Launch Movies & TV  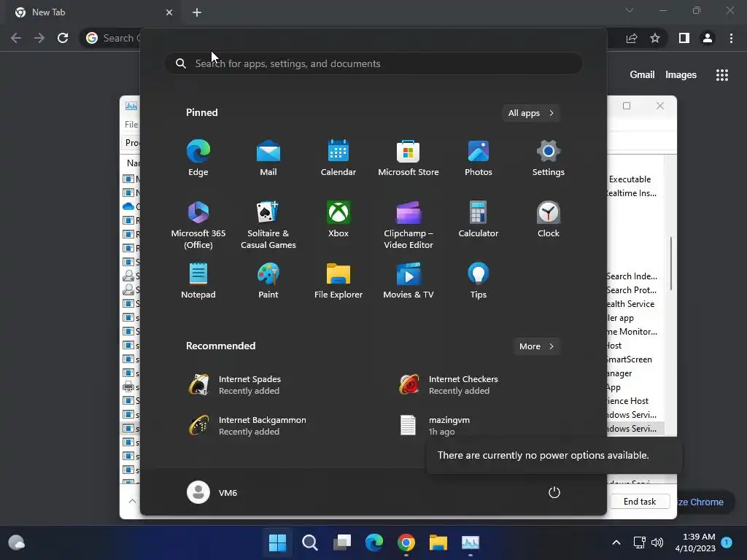(409, 281)
